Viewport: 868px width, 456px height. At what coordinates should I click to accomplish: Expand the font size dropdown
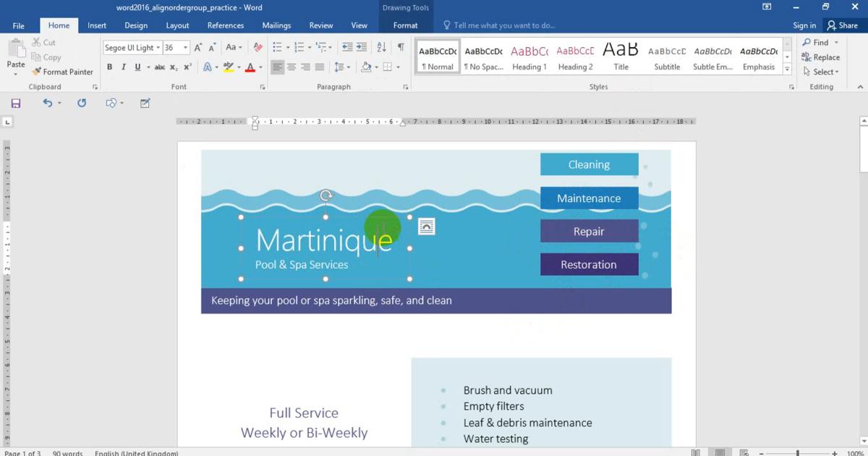186,48
